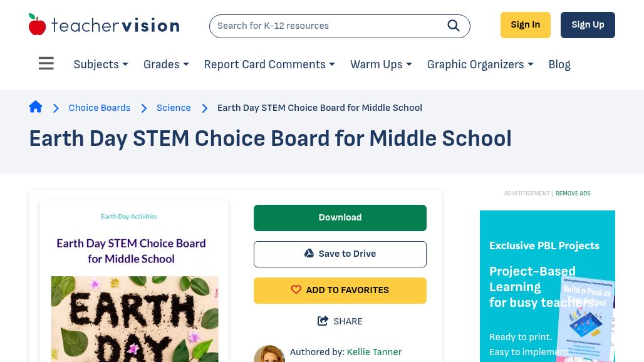This screenshot has height=362, width=644.
Task: Open Kellie Tanner author link
Action: 374,352
